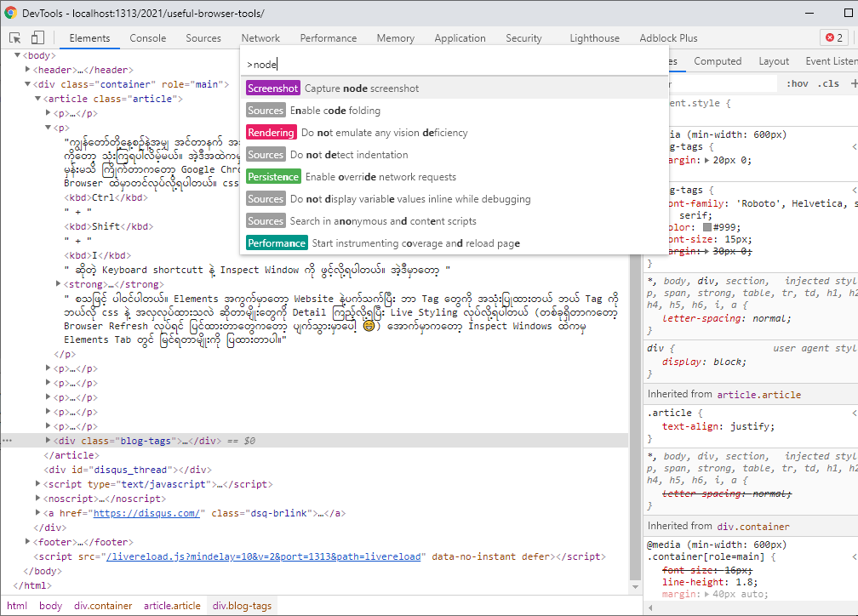Viewport: 858px width, 616px height.
Task: Activate the inspect element picker icon
Action: [14, 37]
